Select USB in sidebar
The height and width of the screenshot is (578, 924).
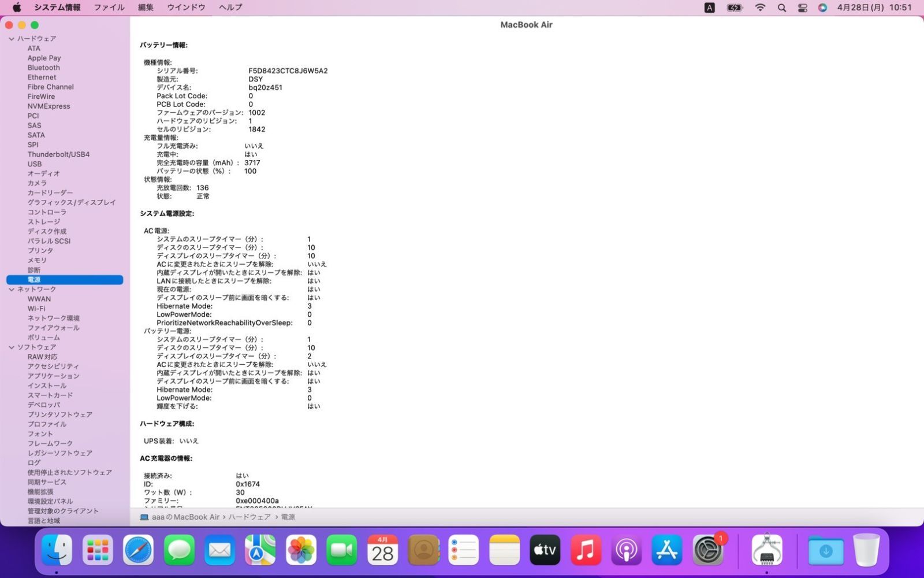coord(35,164)
